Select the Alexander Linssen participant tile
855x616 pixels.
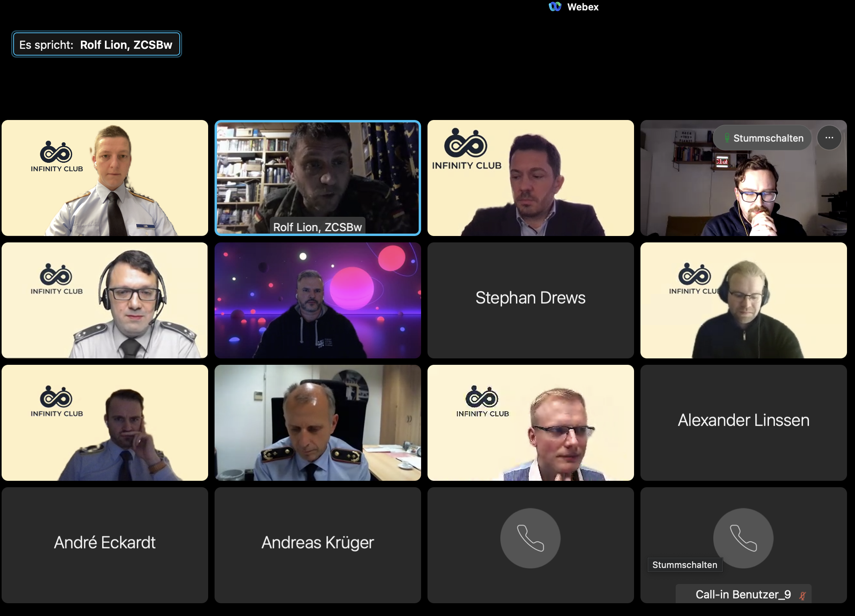743,422
